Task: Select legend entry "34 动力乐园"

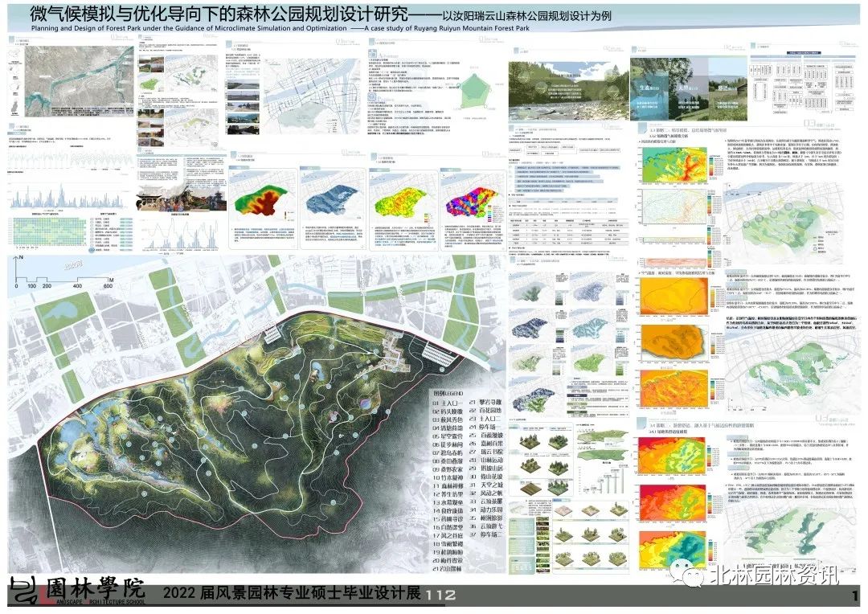Action: pos(485,510)
